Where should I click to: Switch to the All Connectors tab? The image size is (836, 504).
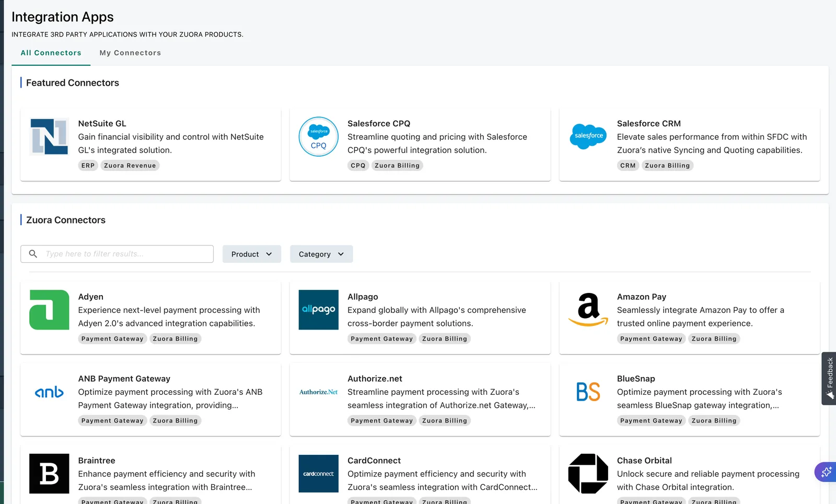[x=51, y=53]
